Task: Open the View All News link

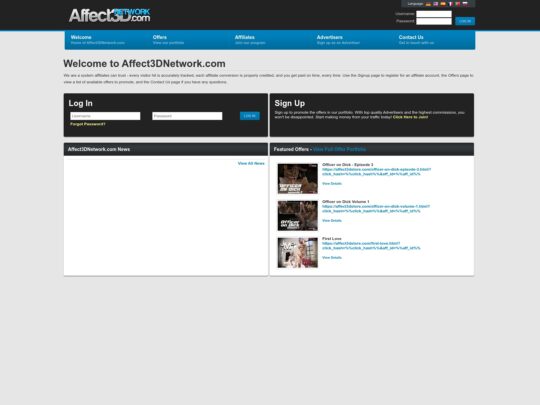Action: [251, 163]
